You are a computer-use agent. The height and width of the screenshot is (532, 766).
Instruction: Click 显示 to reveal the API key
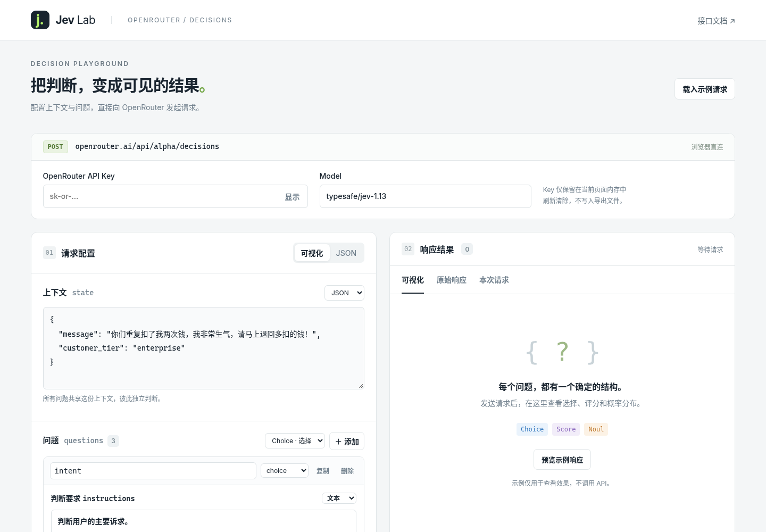(x=292, y=197)
